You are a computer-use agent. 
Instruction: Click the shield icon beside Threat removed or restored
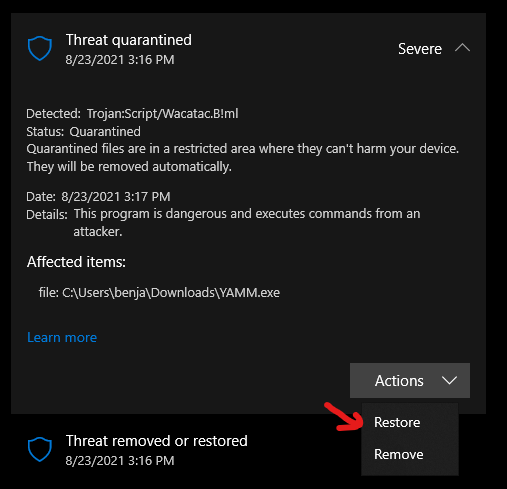[x=40, y=449]
